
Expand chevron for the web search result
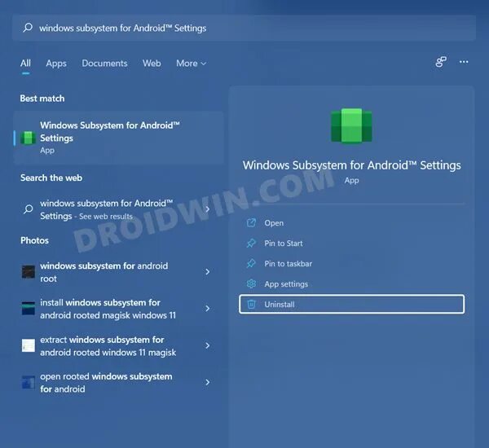(207, 209)
